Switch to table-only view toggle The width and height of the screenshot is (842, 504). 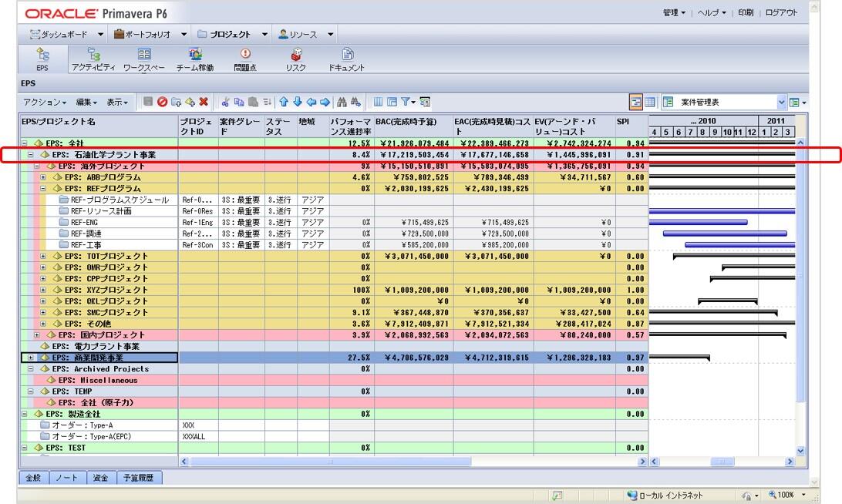650,102
